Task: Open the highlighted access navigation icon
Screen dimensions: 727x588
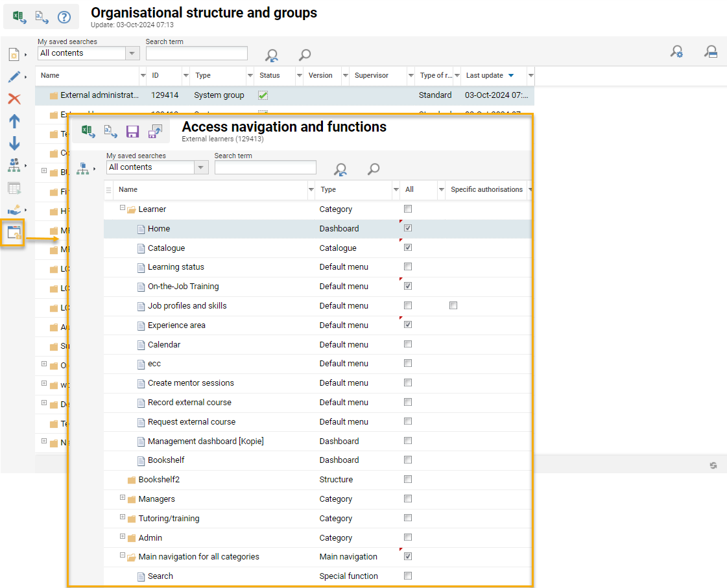Action: [x=14, y=233]
